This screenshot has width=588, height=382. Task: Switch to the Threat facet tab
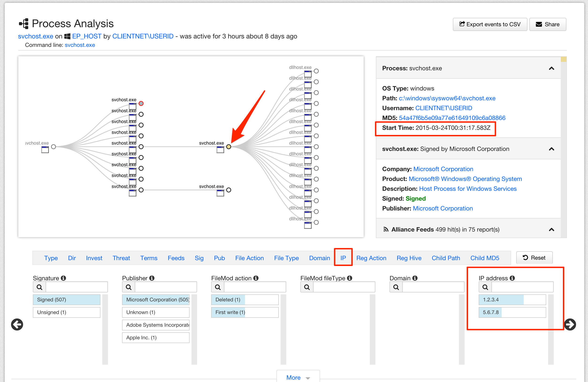pos(121,258)
